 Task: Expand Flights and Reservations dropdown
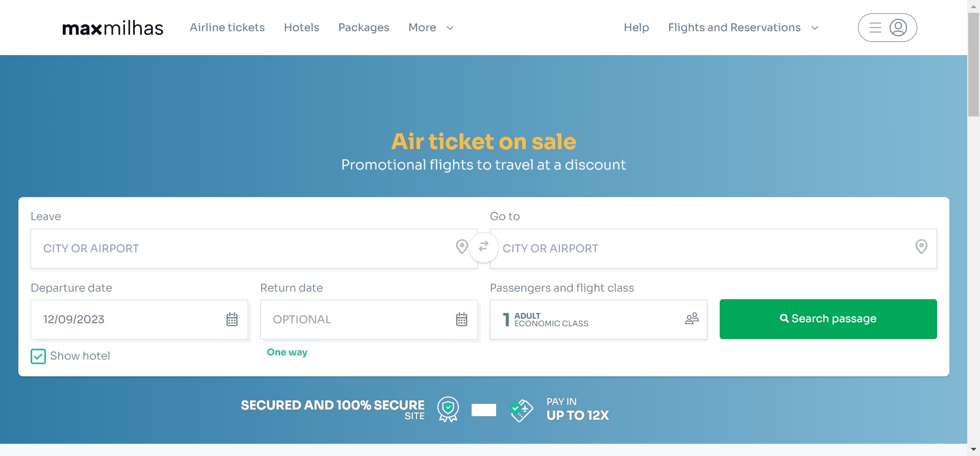pos(743,28)
